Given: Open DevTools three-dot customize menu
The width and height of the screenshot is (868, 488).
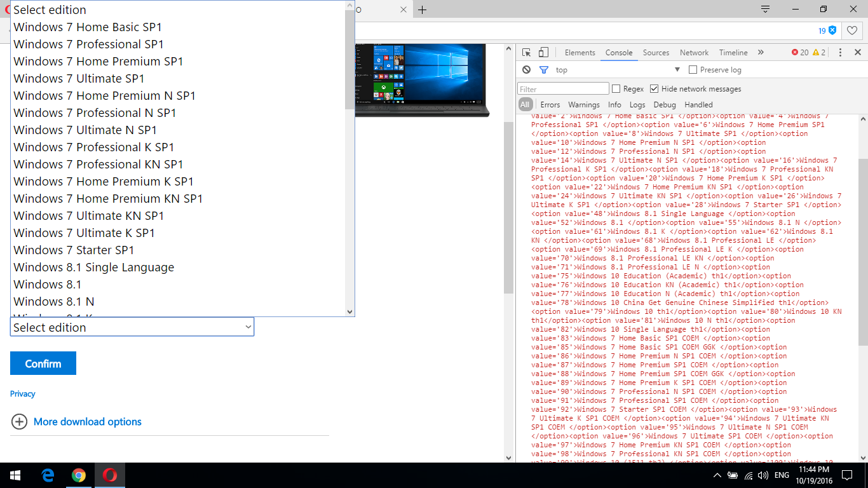Looking at the screenshot, I should (840, 53).
